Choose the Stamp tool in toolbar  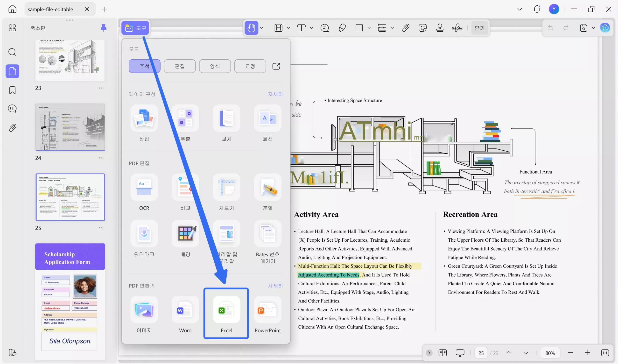point(439,28)
